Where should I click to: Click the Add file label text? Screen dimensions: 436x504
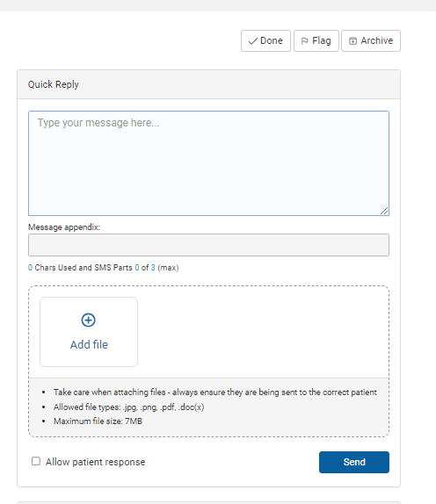point(89,344)
